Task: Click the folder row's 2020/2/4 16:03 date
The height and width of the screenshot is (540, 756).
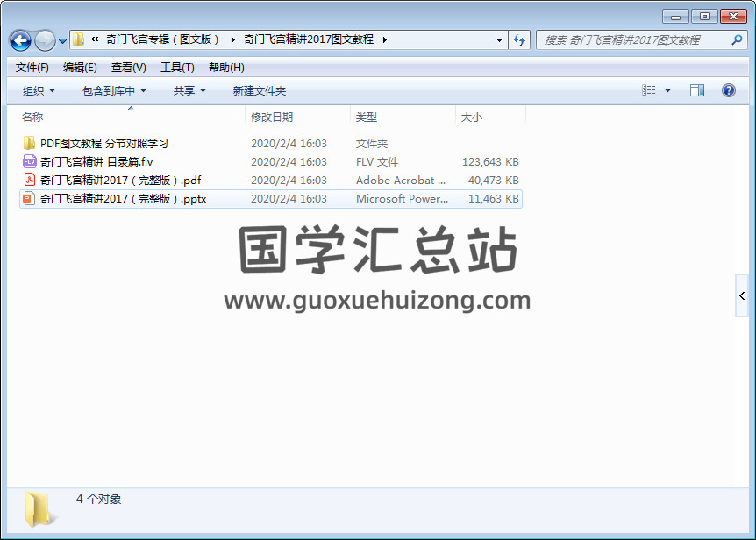Action: point(289,144)
